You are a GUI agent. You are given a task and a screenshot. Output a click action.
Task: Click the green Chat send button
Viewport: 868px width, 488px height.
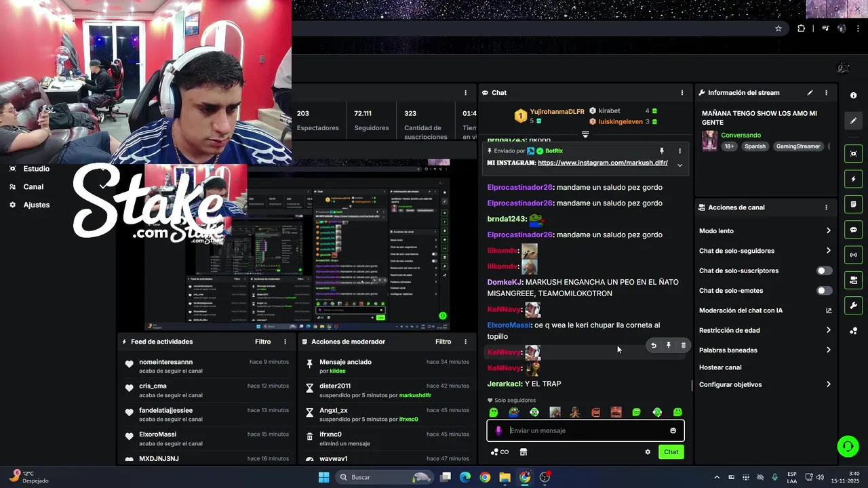(671, 452)
